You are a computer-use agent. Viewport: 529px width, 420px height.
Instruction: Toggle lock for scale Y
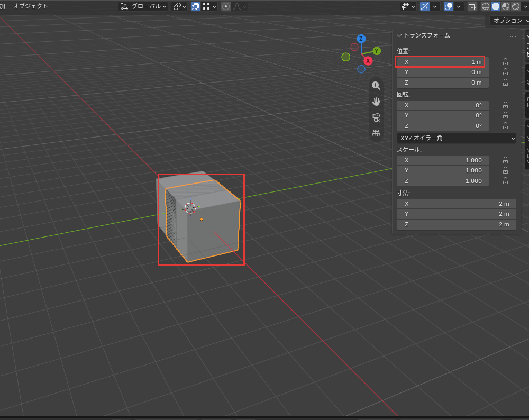[x=505, y=170]
